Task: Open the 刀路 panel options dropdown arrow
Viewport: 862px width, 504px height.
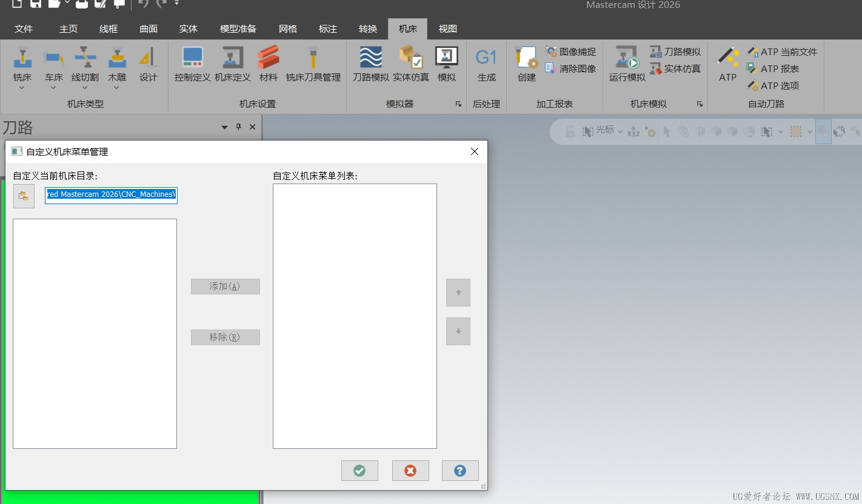Action: coord(225,127)
